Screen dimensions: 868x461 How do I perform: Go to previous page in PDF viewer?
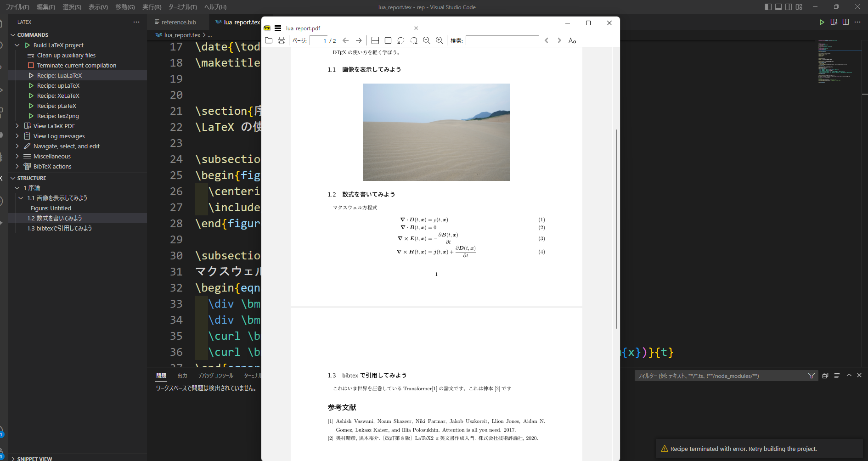pyautogui.click(x=346, y=40)
